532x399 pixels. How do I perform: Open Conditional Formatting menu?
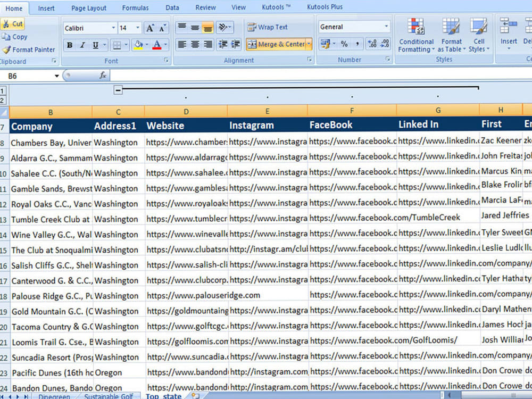coord(416,35)
